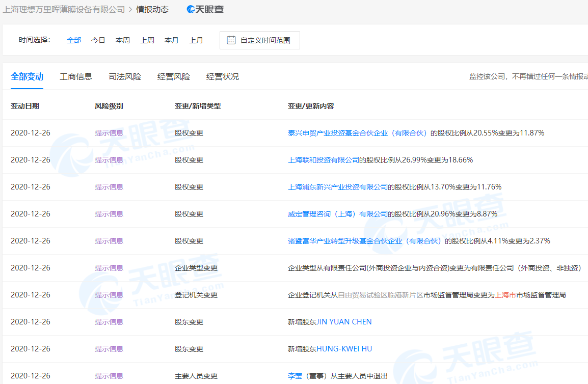
Task: Click 提示信息 in JIN YUAN CHEN row
Action: [x=109, y=322]
